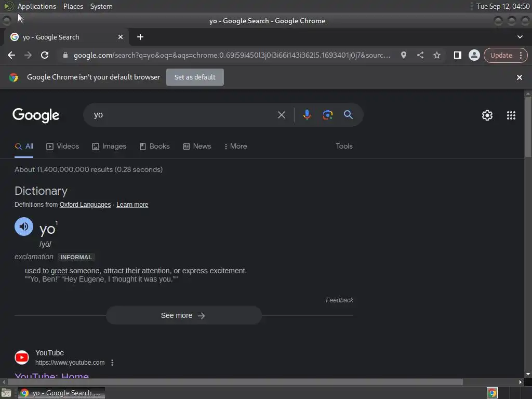
Task: Select Chrome window in taskbar
Action: coord(61,393)
